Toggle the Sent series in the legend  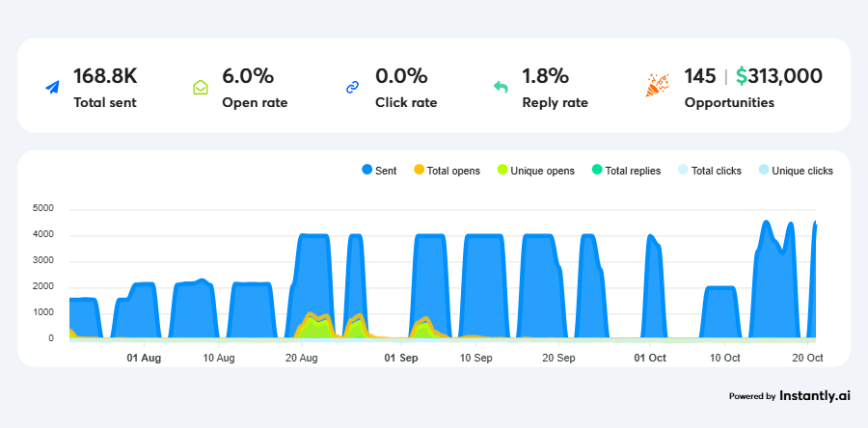379,171
